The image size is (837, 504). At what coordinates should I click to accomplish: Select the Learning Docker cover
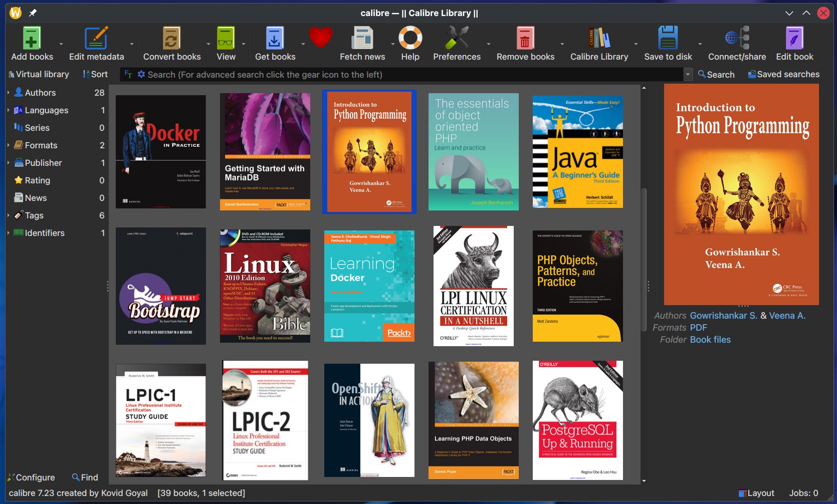tap(369, 286)
